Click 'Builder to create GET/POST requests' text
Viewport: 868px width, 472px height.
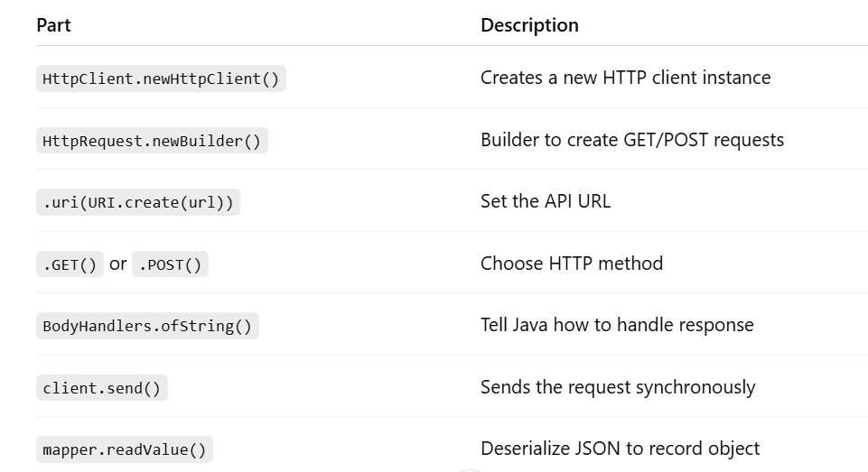(631, 140)
